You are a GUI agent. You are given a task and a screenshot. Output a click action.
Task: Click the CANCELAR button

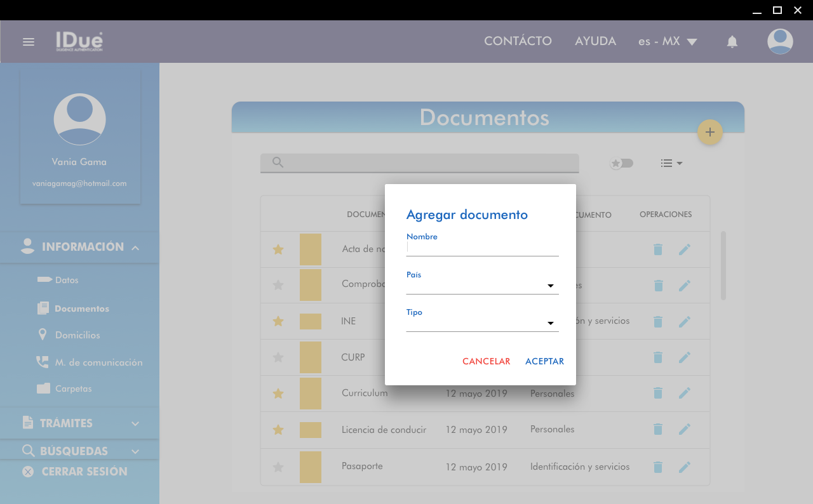[x=486, y=361]
